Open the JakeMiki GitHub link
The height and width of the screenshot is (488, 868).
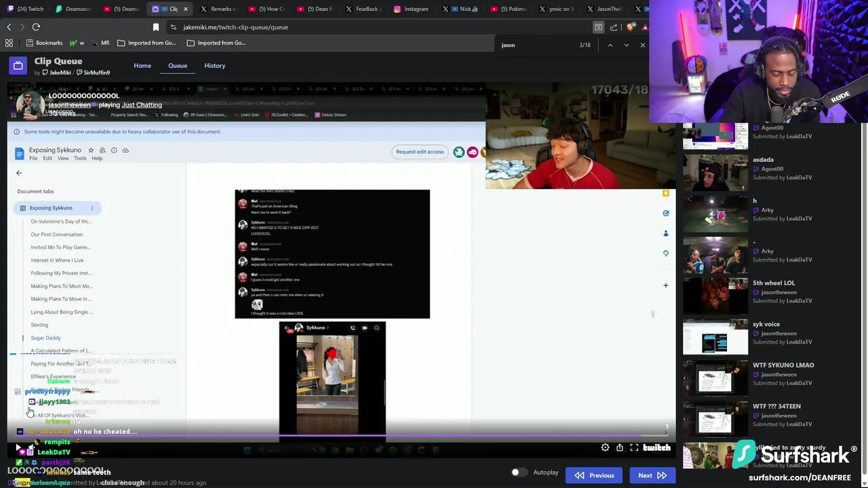[56, 73]
